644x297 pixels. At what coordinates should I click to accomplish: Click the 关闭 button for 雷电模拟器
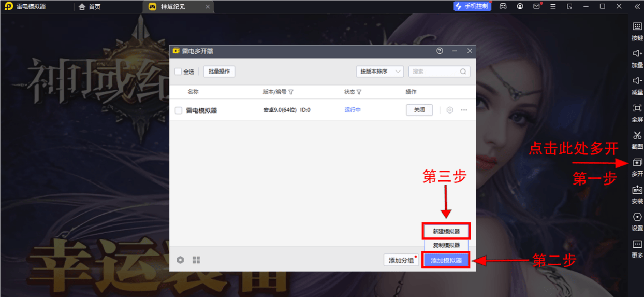(419, 110)
